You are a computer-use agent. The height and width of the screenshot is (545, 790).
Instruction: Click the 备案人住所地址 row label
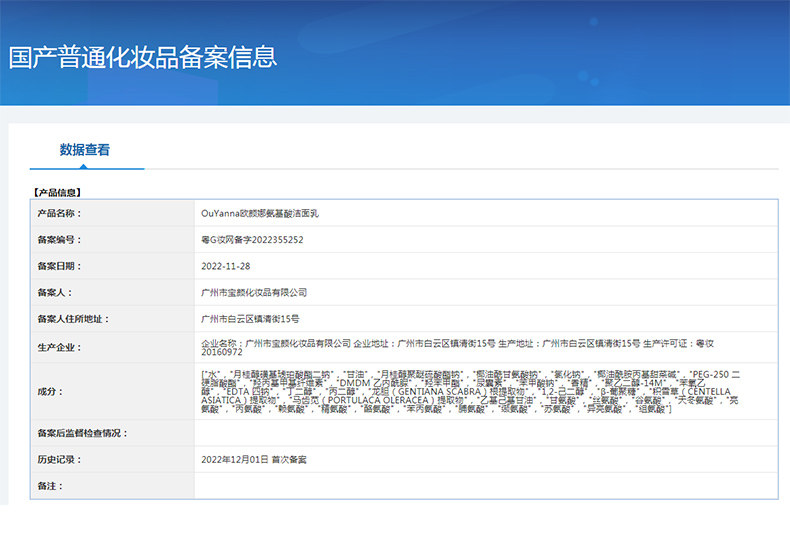click(72, 319)
